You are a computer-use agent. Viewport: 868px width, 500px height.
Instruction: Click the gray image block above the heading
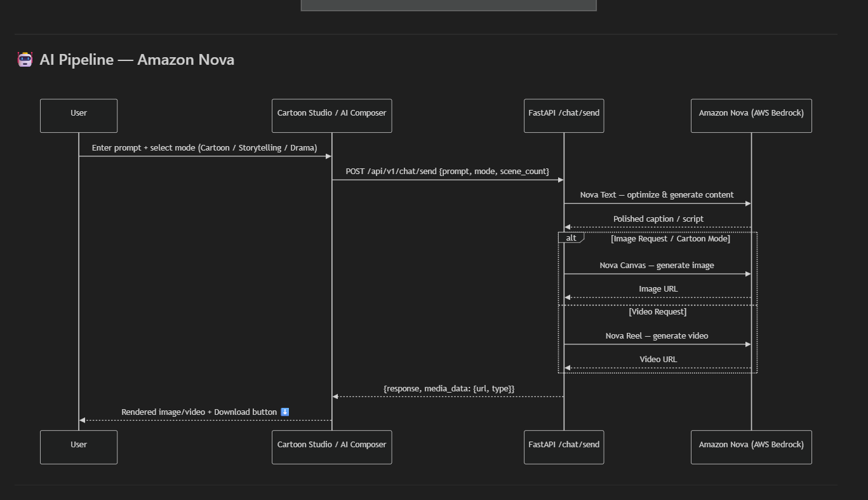[x=448, y=5]
